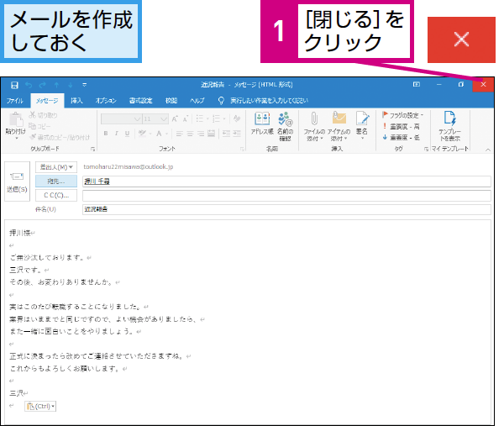
Task: Click テンプレートを表示 view templates icon
Action: point(449,126)
